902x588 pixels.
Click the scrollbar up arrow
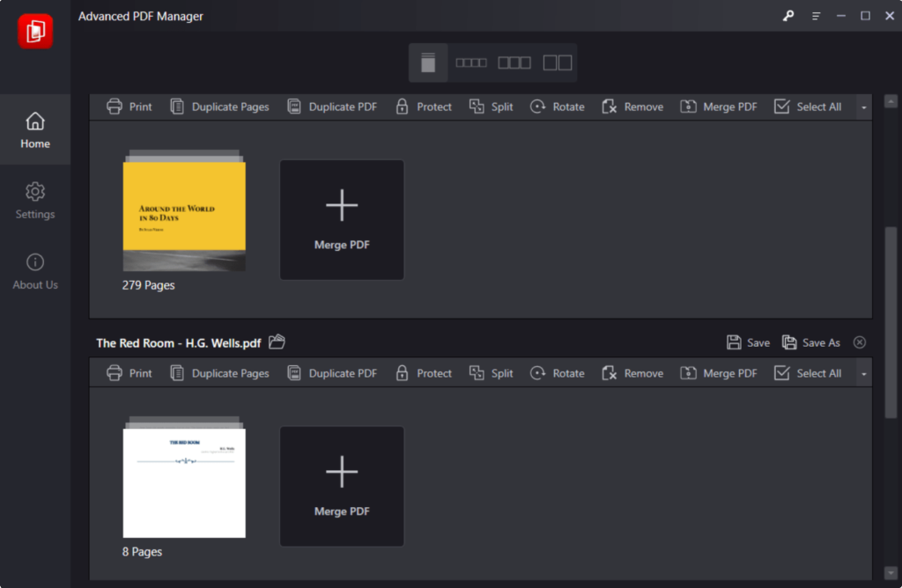pos(891,102)
